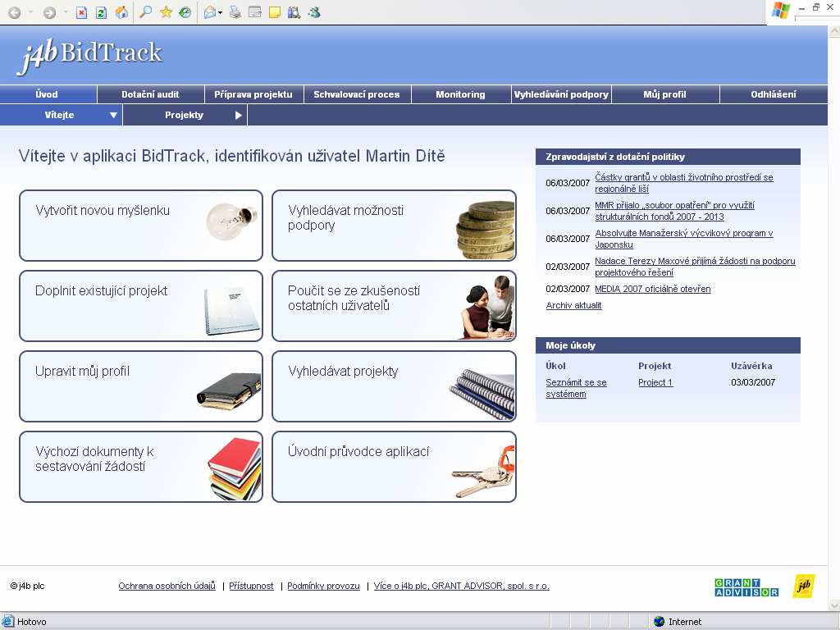840x630 pixels.
Task: Click the Hotovo status bar text
Action: coord(32,622)
